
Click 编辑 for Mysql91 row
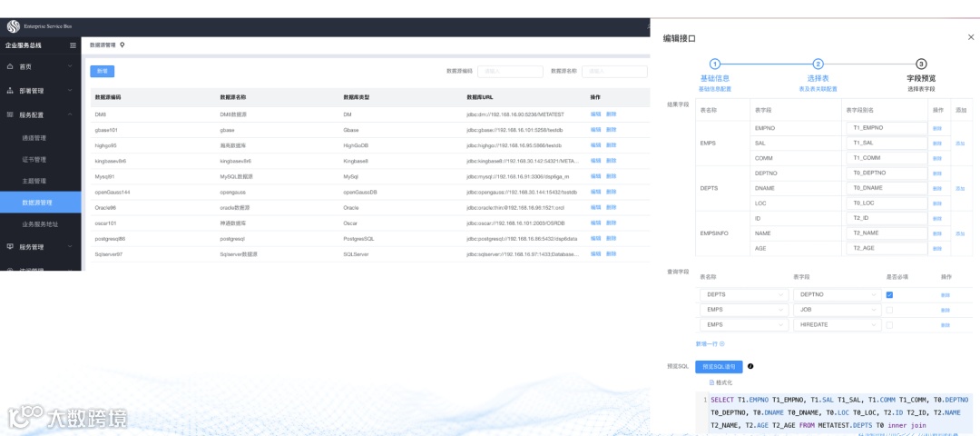[595, 176]
